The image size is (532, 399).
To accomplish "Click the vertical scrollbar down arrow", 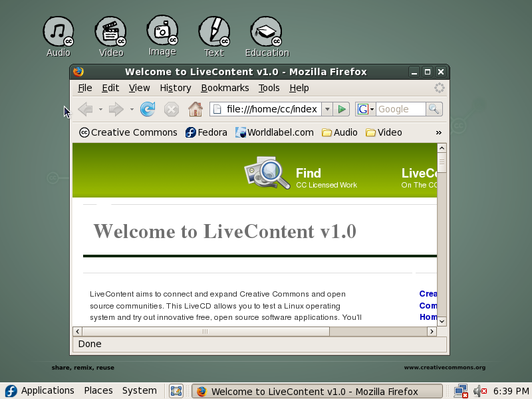I will tap(442, 321).
